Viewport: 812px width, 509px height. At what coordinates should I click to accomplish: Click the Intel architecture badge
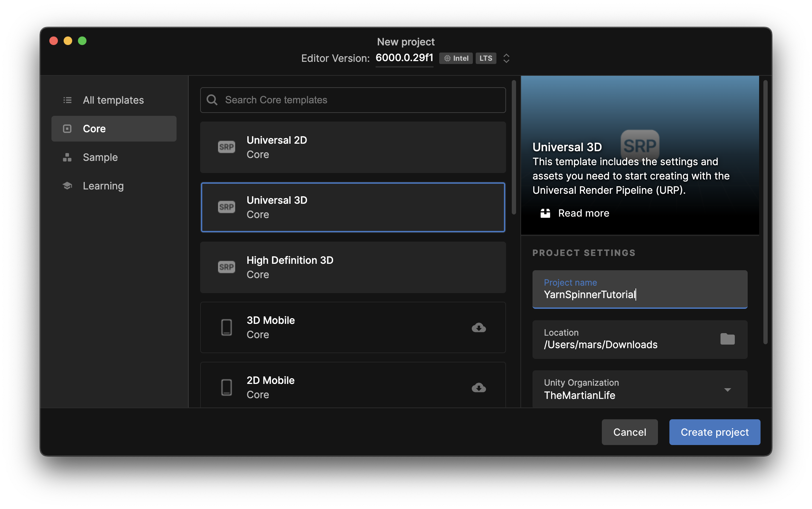coord(456,58)
